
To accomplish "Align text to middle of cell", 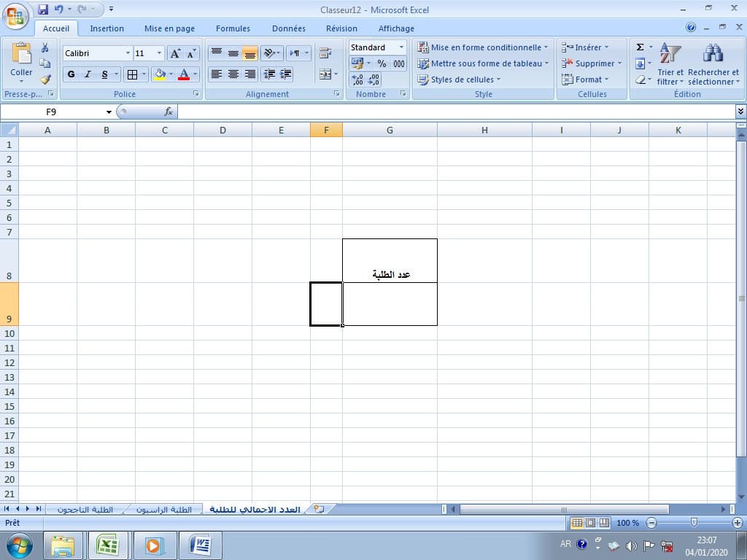I will (233, 52).
